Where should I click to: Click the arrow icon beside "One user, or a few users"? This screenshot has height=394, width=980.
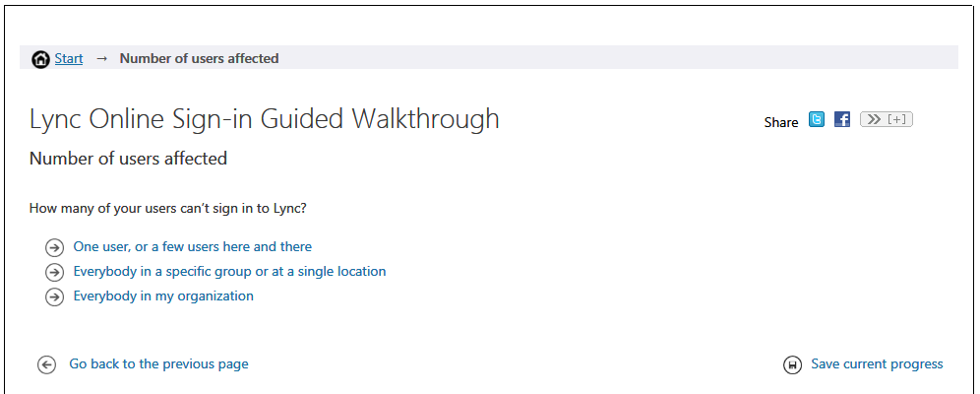click(54, 247)
